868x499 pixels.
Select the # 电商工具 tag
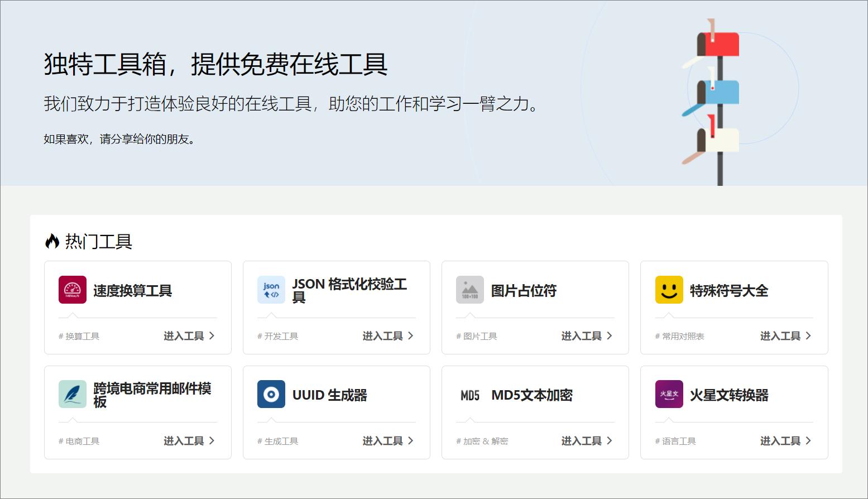click(x=78, y=440)
